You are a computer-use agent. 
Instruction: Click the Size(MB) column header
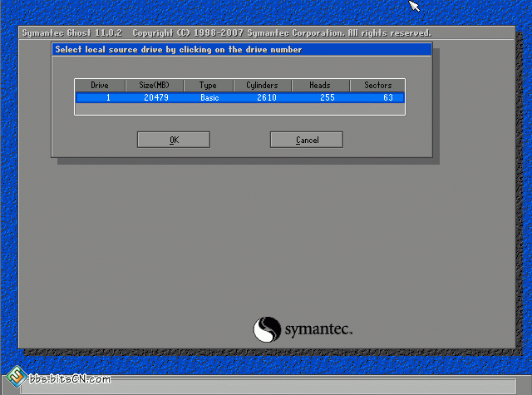click(x=155, y=85)
